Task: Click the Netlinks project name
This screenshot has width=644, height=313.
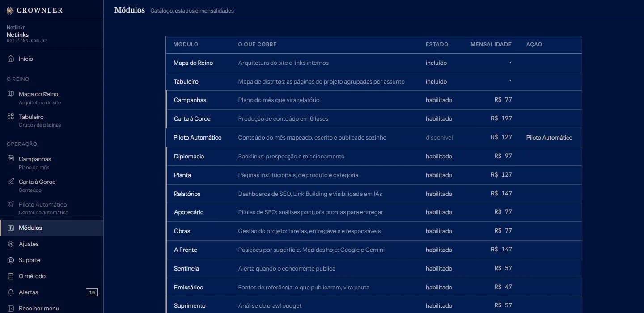Action: click(17, 34)
